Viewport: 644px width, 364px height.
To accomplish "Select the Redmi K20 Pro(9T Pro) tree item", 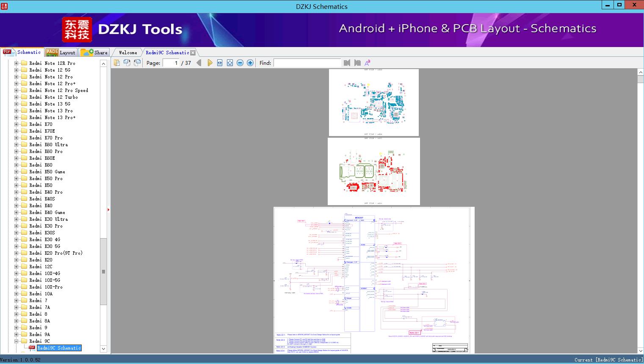I will [x=56, y=253].
